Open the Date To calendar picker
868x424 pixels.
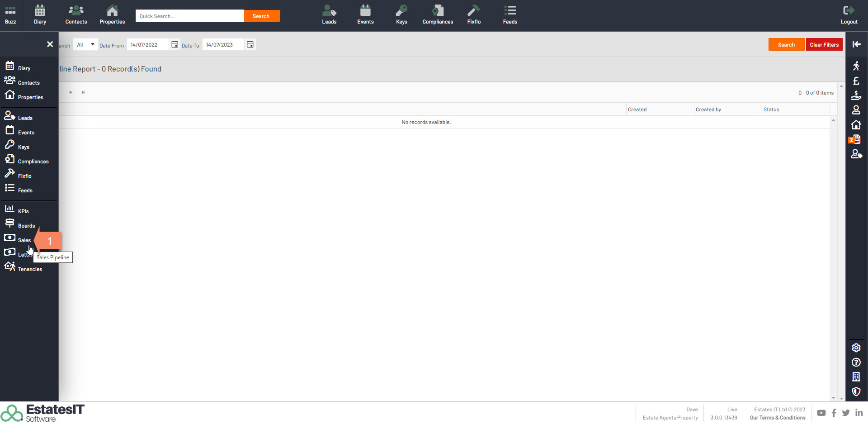click(x=250, y=44)
